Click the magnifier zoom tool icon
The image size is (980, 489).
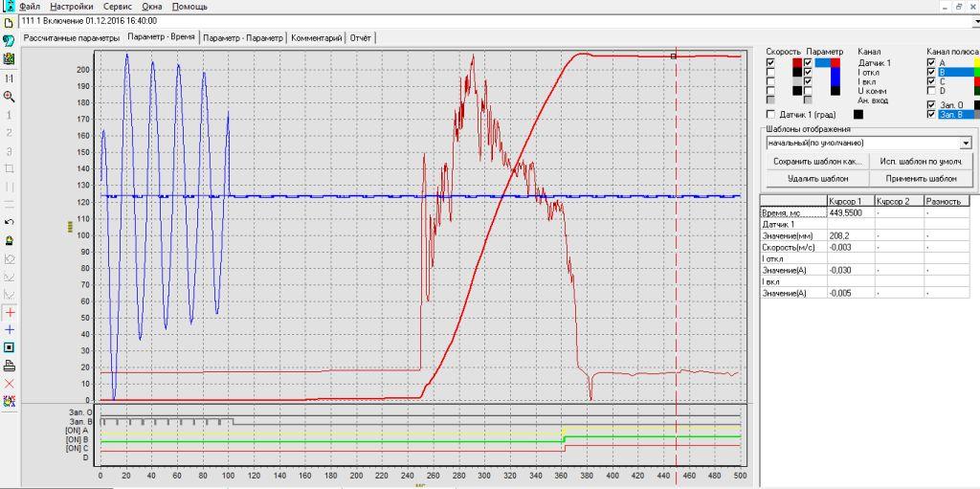click(10, 97)
